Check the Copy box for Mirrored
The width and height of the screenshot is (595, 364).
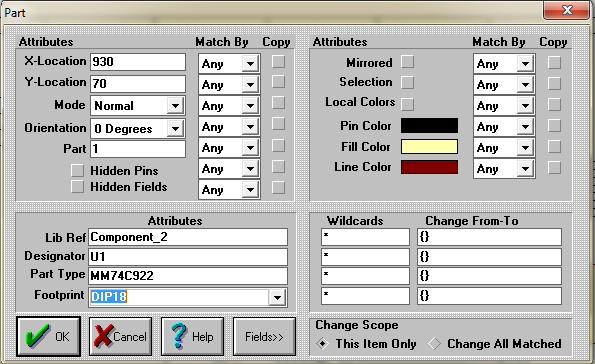(554, 62)
